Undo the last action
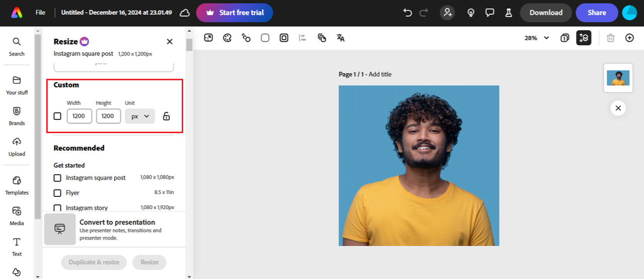The width and height of the screenshot is (644, 279). click(408, 13)
